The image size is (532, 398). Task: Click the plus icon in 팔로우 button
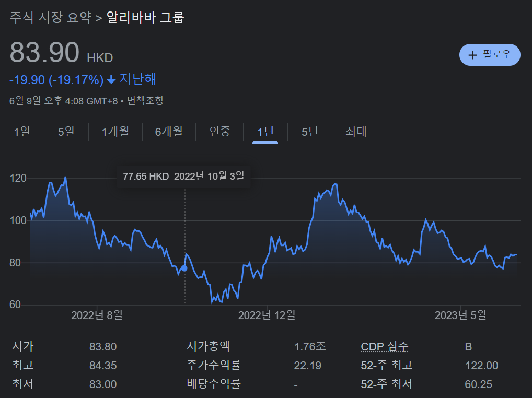point(472,55)
